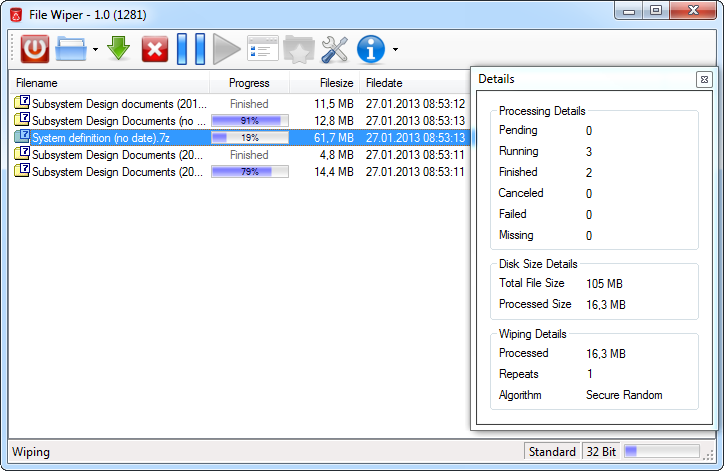Sort by the Filename column header
724x471 pixels.
110,83
